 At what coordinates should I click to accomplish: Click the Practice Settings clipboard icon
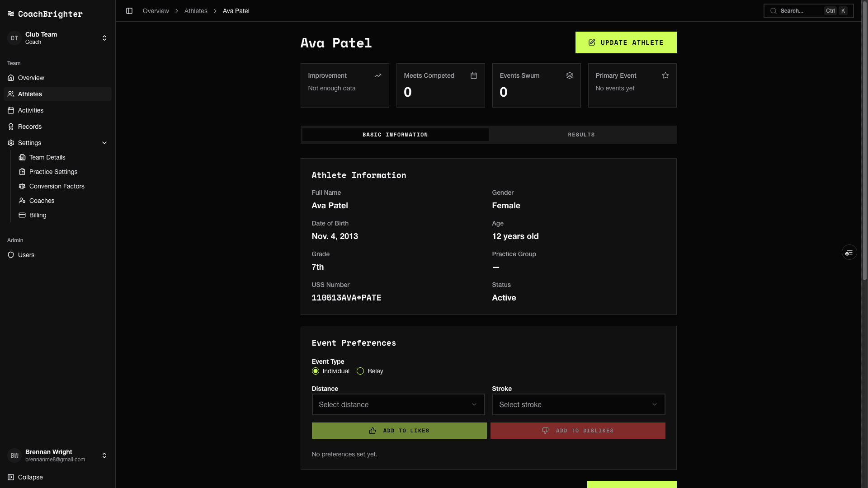[22, 172]
